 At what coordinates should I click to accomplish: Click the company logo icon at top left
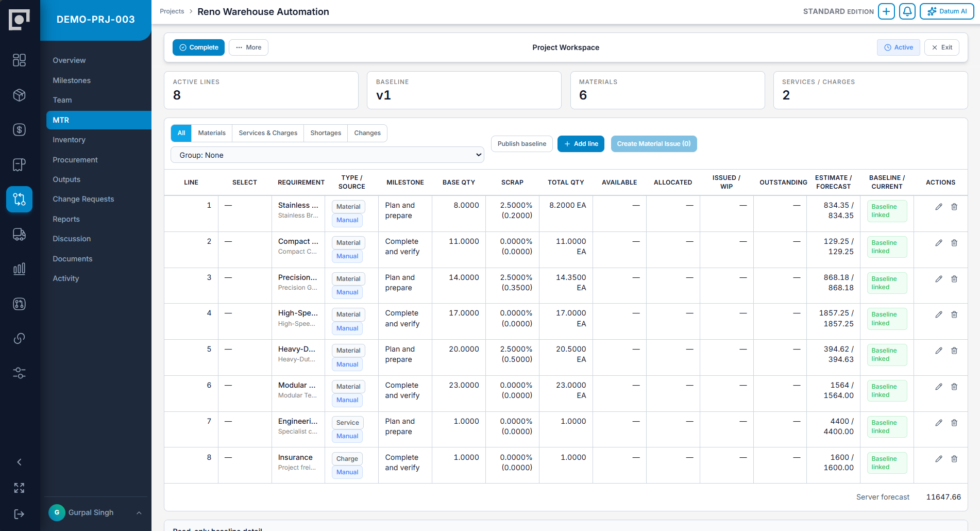(x=19, y=20)
